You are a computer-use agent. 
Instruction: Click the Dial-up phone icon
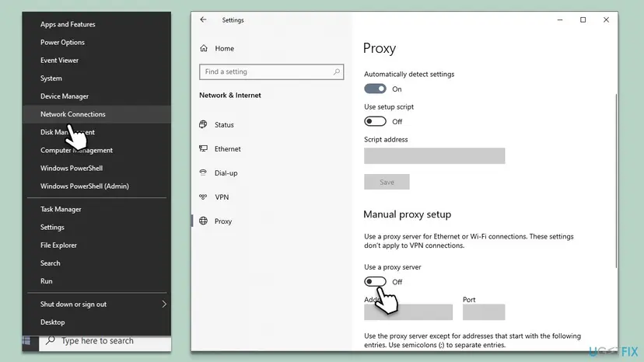[203, 172]
